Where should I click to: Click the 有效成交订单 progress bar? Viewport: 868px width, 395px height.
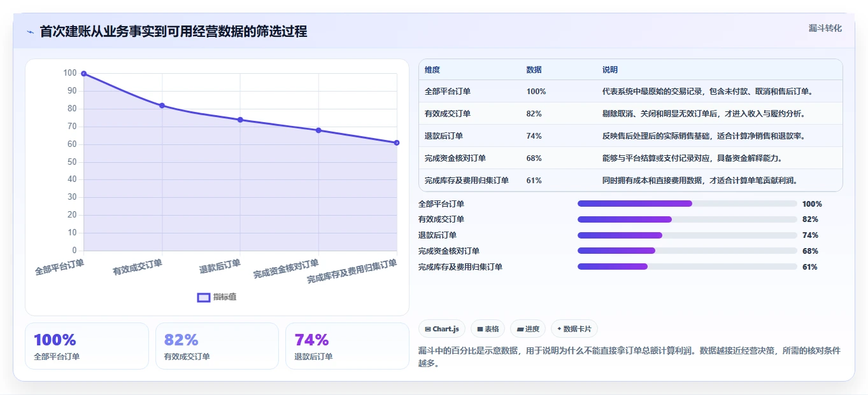pos(687,219)
